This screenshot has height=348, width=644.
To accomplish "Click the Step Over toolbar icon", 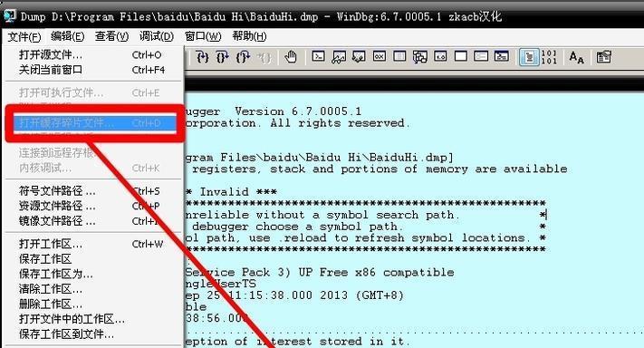I will [x=222, y=57].
